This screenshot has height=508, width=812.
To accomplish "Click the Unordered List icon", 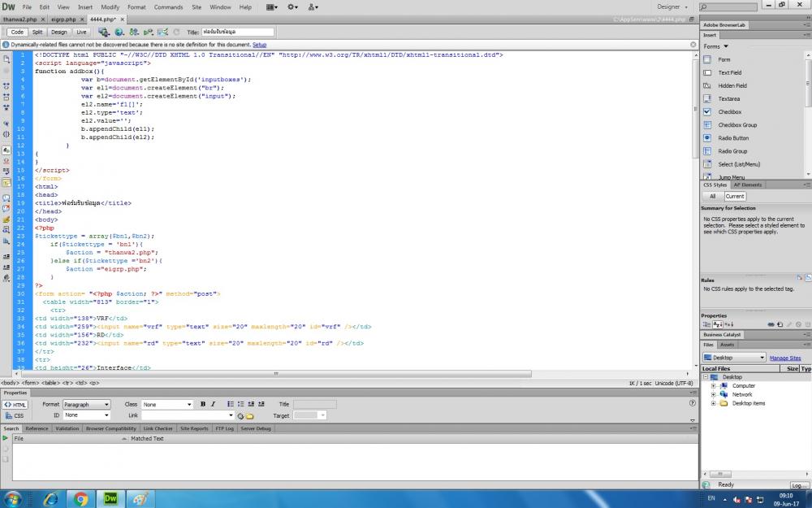I will click(231, 404).
